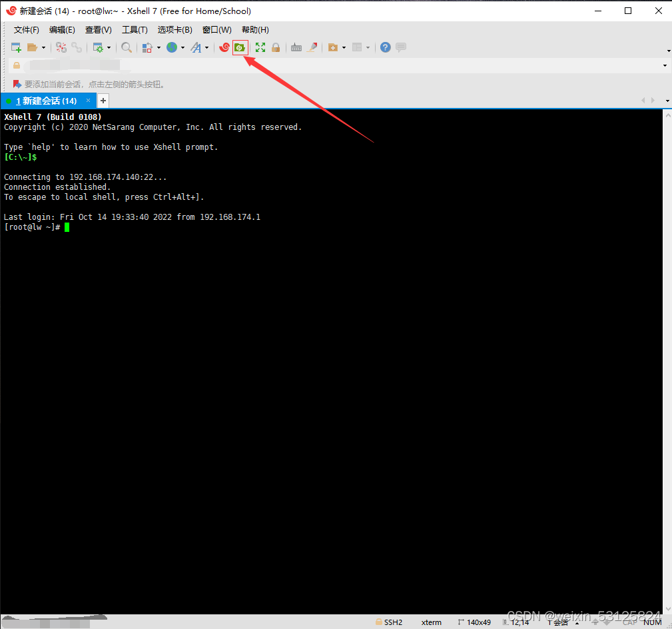Open the on-screen virtual keyboard icon
The width and height of the screenshot is (672, 629).
coord(296,47)
